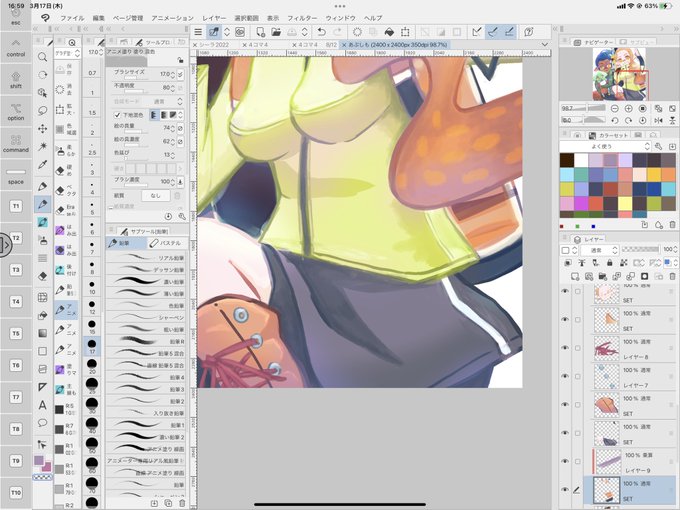
Task: Click the Fill bucket icon in command bar
Action: click(389, 32)
